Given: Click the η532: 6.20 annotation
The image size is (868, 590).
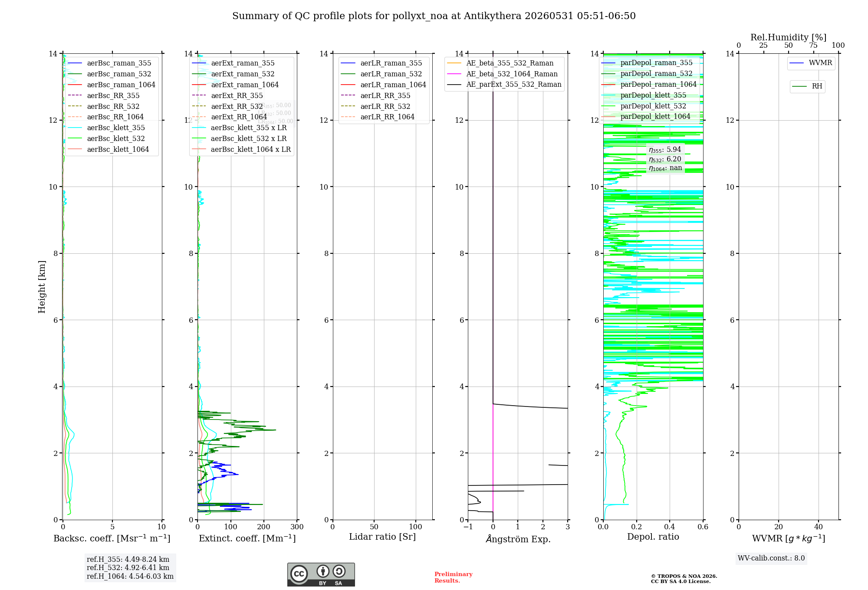Looking at the screenshot, I should click(665, 159).
